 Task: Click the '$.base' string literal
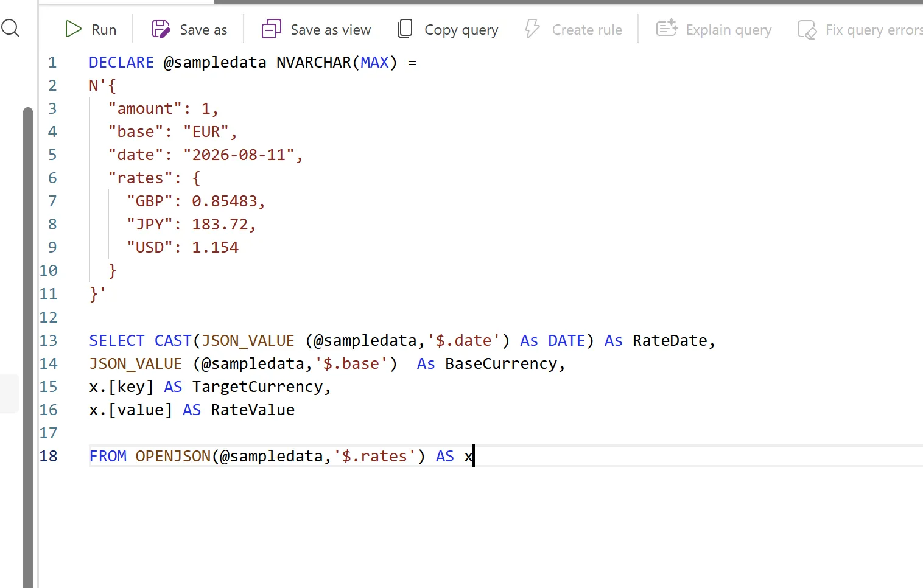[351, 364]
